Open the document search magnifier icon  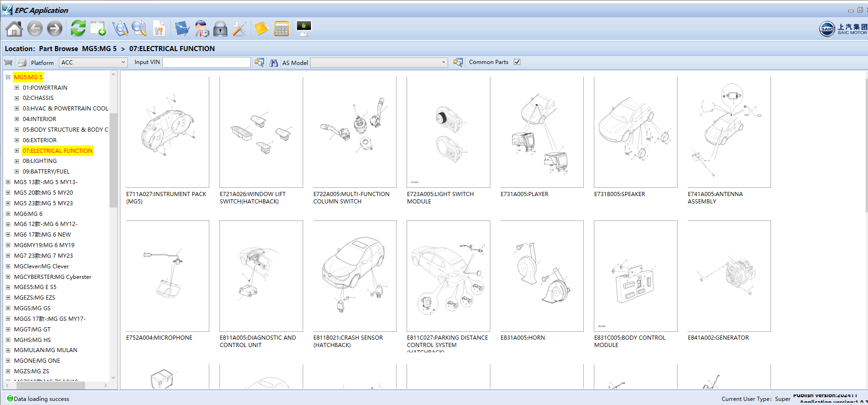point(139,29)
